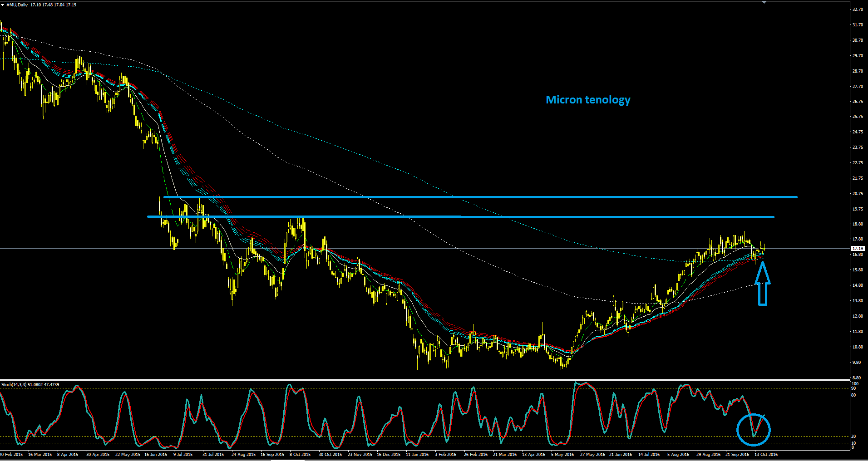Click the 20 Feb 2015 date label
This screenshot has height=461, width=868.
pos(11,455)
